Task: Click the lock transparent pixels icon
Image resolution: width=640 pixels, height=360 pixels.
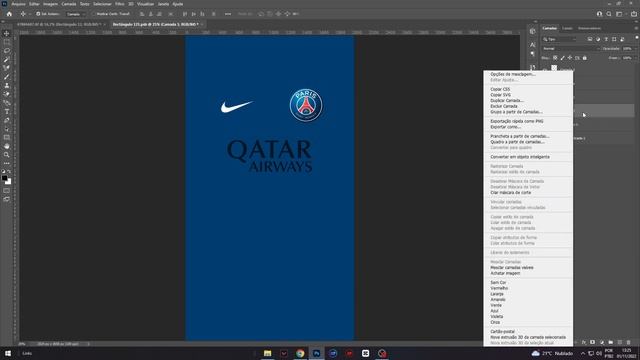Action: point(555,58)
